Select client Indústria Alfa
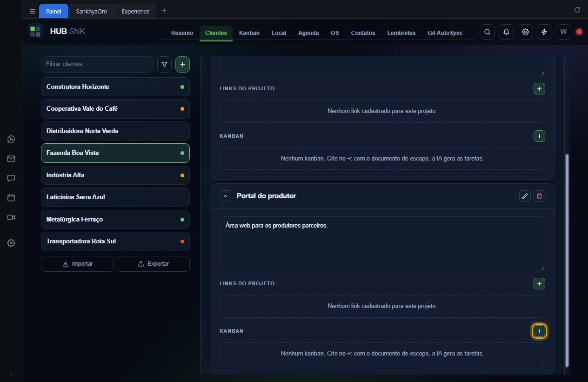Viewport: 588px width, 382px height. (115, 175)
